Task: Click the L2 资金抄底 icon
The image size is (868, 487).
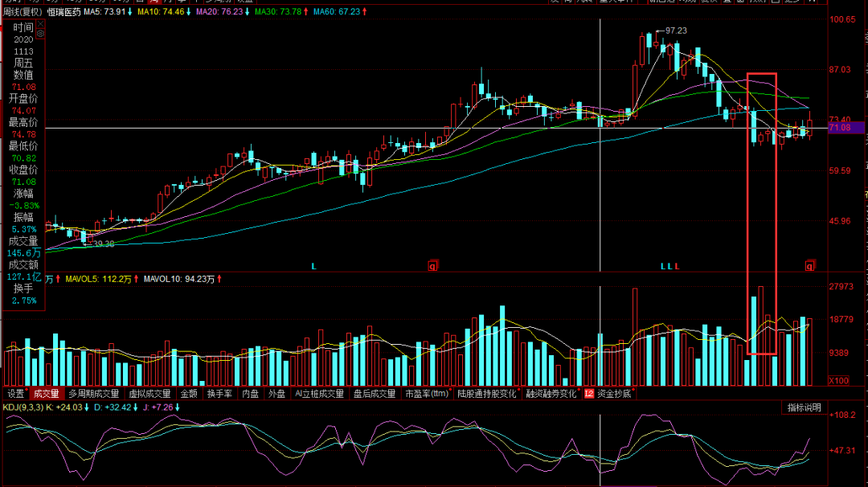Action: (588, 394)
